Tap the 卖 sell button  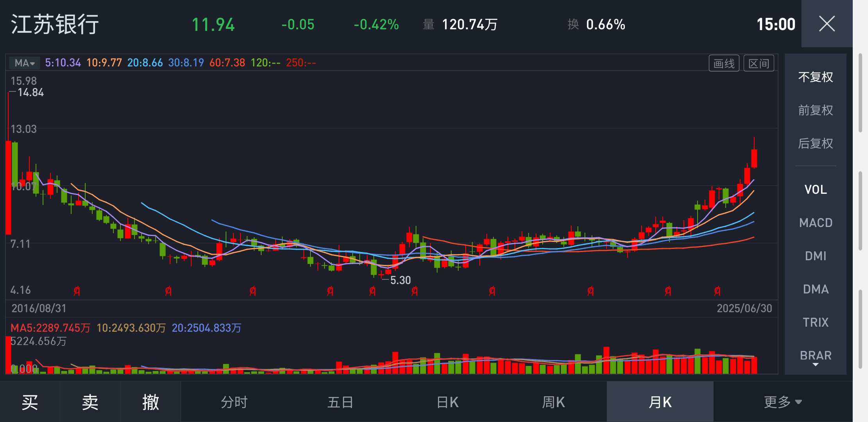point(90,402)
